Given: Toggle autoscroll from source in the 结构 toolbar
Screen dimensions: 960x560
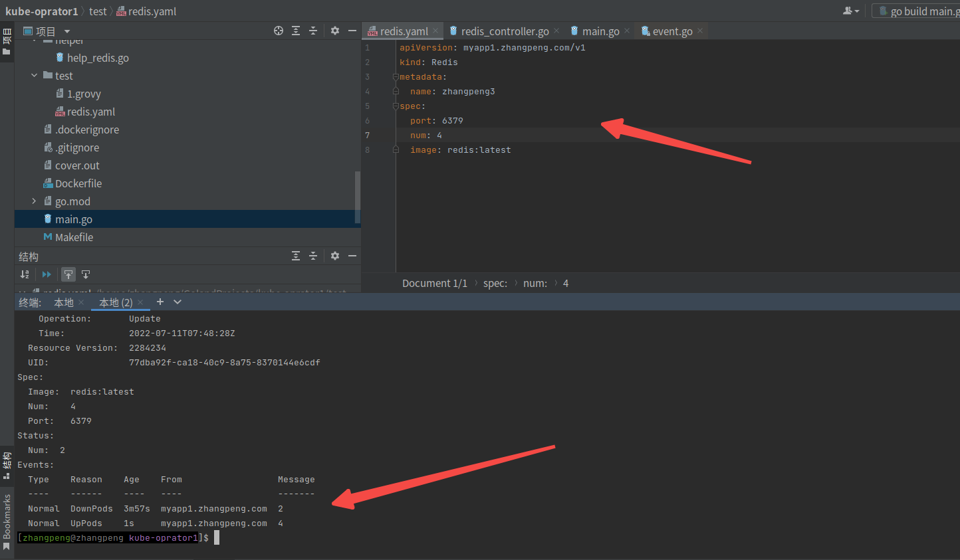Looking at the screenshot, I should (86, 274).
